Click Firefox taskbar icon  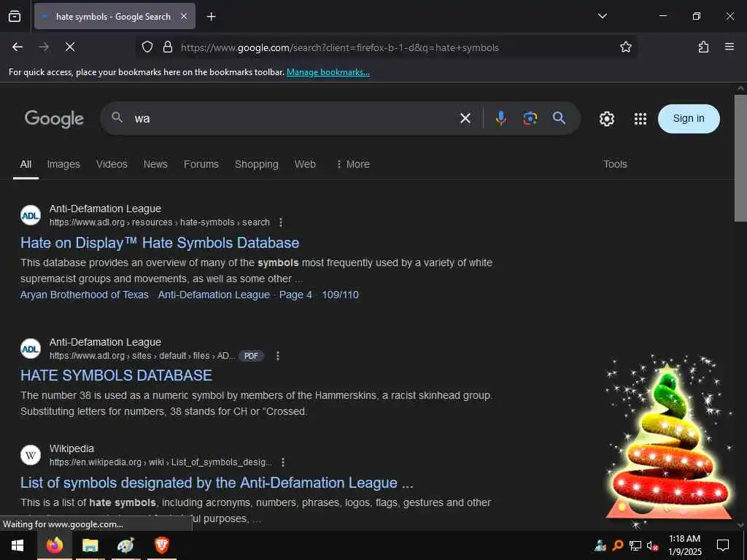(x=54, y=545)
